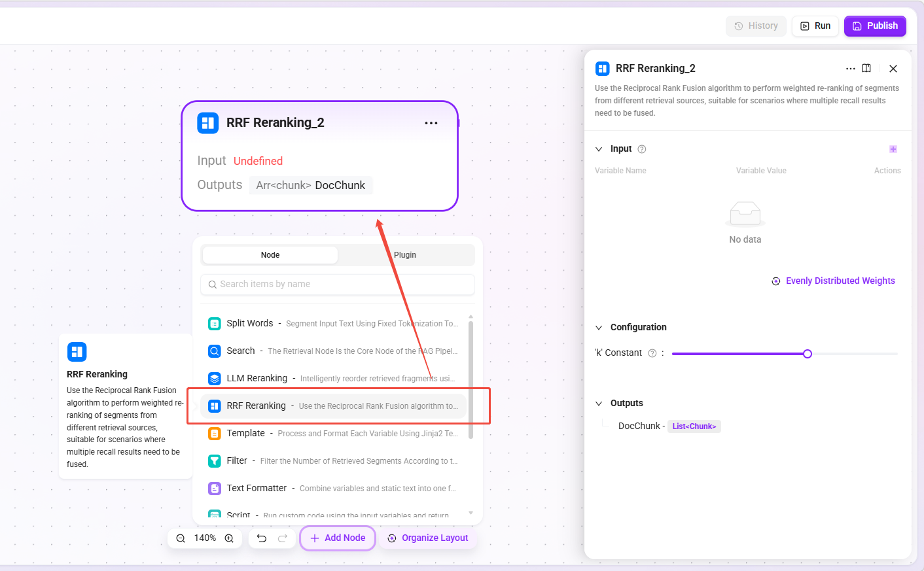Click Organize Layout
The image size is (924, 571).
tap(428, 538)
